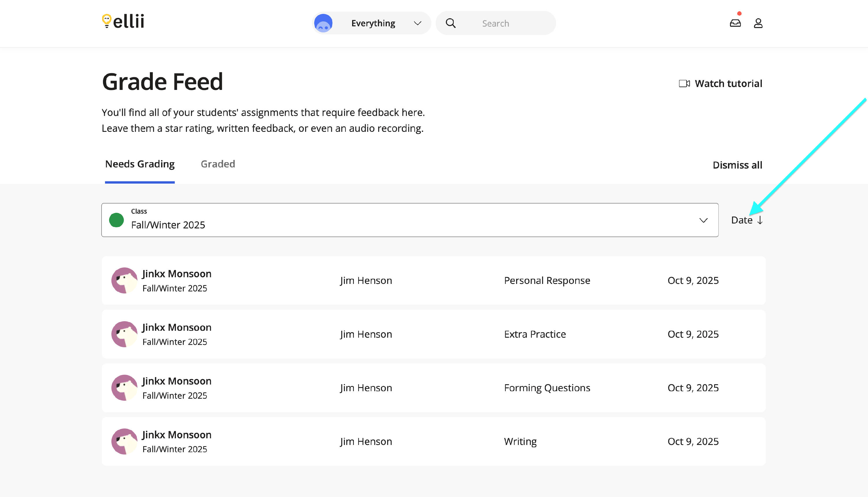Click the Class dropdown chevron arrow
868x497 pixels.
703,221
